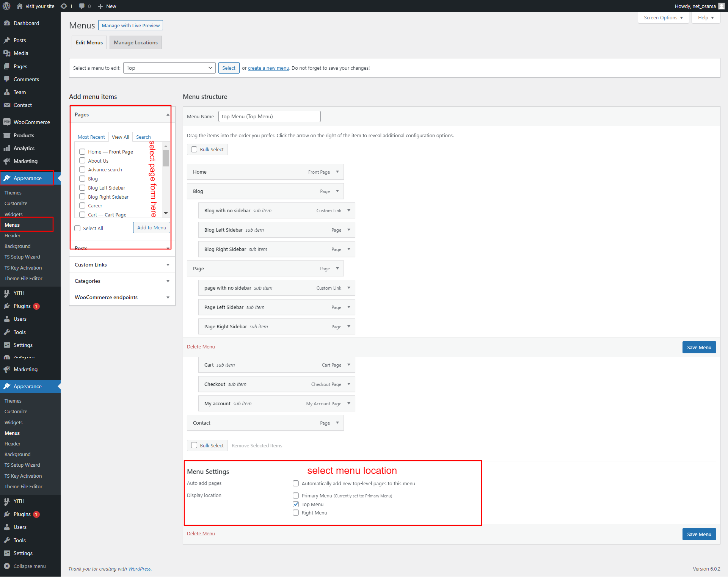The width and height of the screenshot is (728, 577).
Task: Enable Bulk Select above the menu items
Action: (x=194, y=149)
